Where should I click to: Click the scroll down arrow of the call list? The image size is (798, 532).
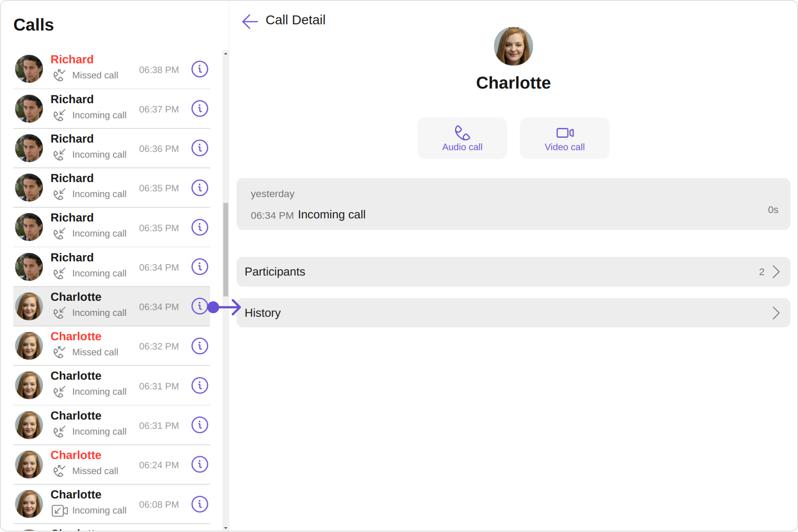(226, 528)
